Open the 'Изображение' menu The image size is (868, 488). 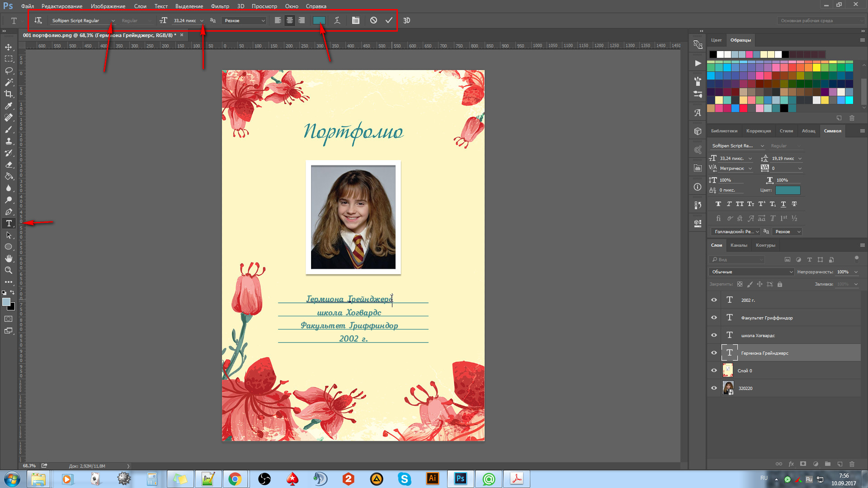(x=108, y=6)
